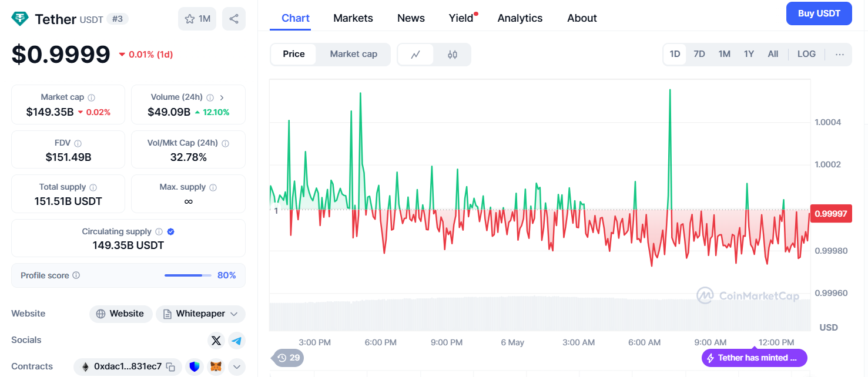Click the Profile score progress bar
The image size is (868, 377).
(188, 275)
